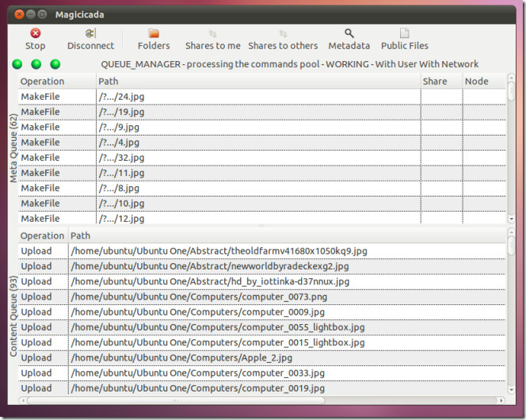Select the MakeFile row for 10.jpg
Viewport: 526px width, 420px height.
tap(261, 204)
